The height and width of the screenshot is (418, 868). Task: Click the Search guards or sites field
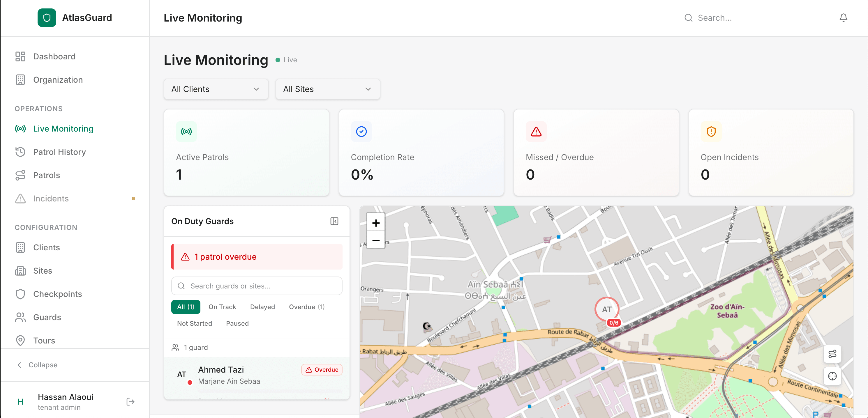click(x=257, y=286)
